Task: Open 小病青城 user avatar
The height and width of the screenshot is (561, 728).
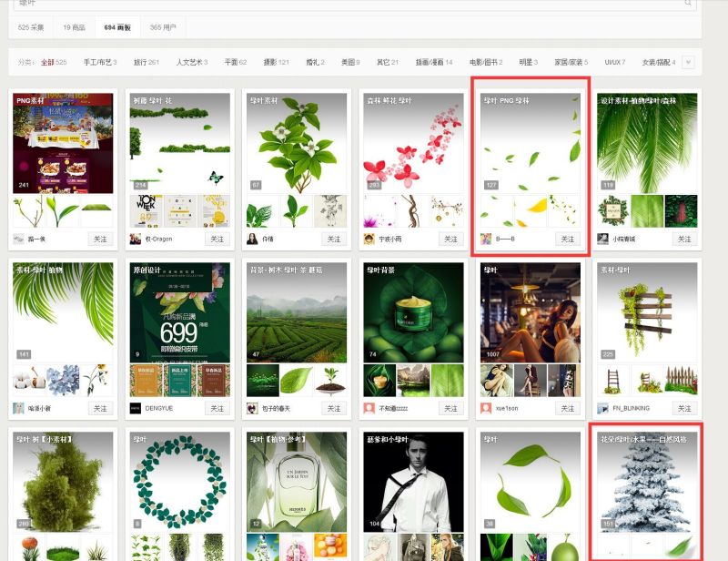Action: coord(602,239)
